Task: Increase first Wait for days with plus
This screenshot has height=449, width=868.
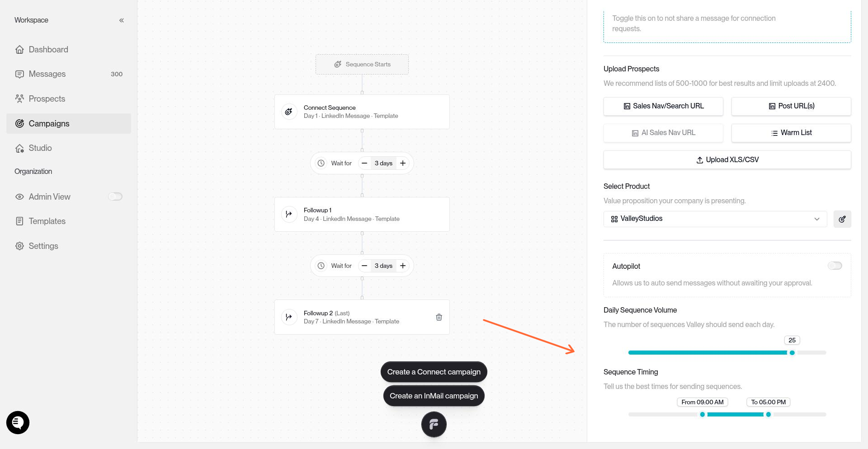Action: click(402, 163)
